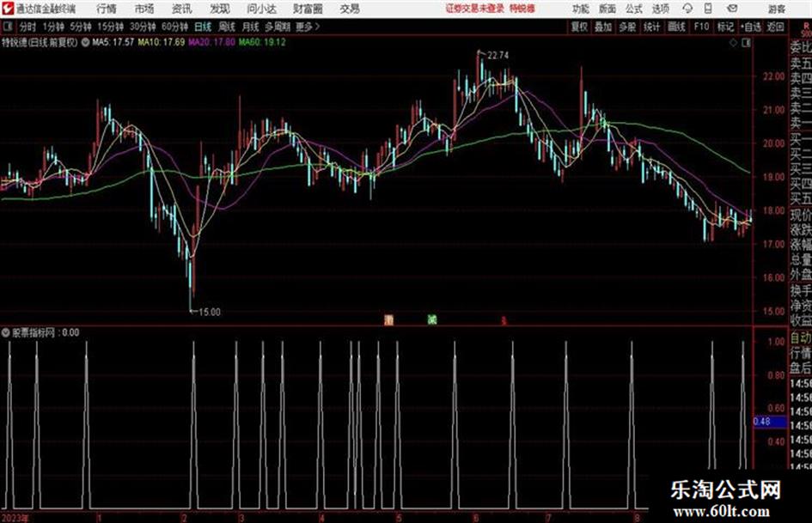Open the 问小达 menu
Image resolution: width=812 pixels, height=523 pixels.
point(261,9)
